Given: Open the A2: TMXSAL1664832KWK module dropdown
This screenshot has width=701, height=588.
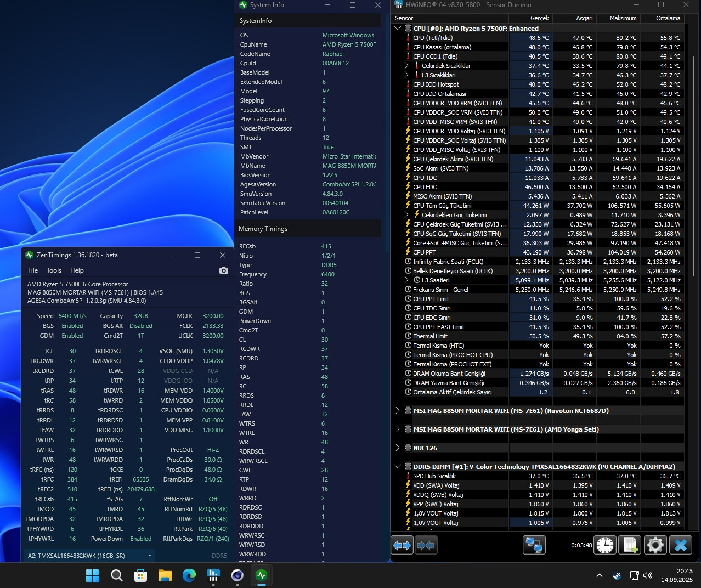Looking at the screenshot, I should point(89,556).
